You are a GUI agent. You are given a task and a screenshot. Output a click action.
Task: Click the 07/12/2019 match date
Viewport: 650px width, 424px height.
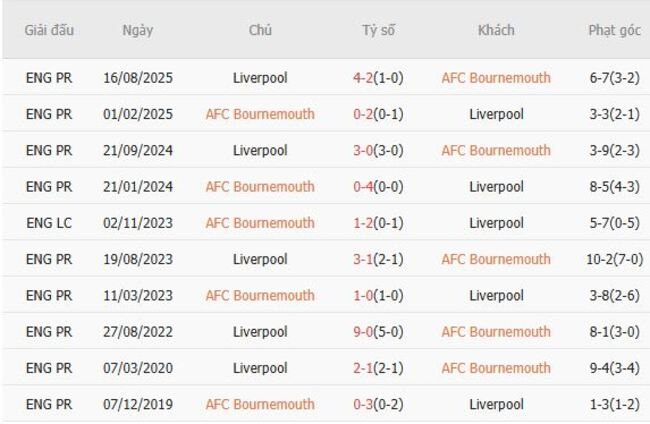[x=138, y=404]
